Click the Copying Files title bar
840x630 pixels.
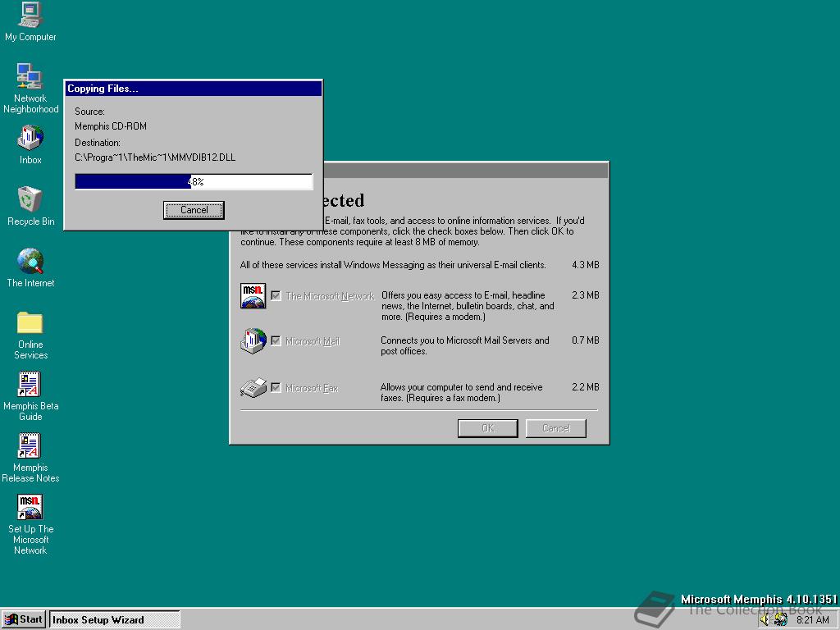pyautogui.click(x=194, y=89)
